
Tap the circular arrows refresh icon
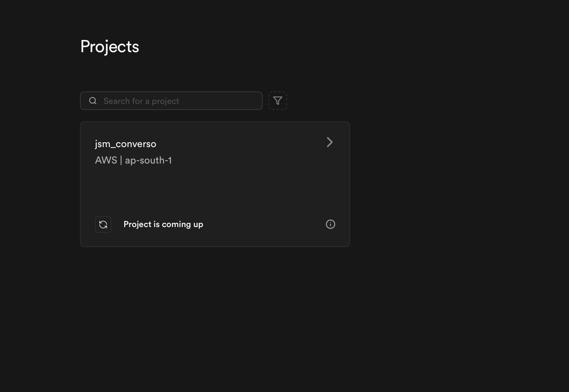[x=103, y=225]
